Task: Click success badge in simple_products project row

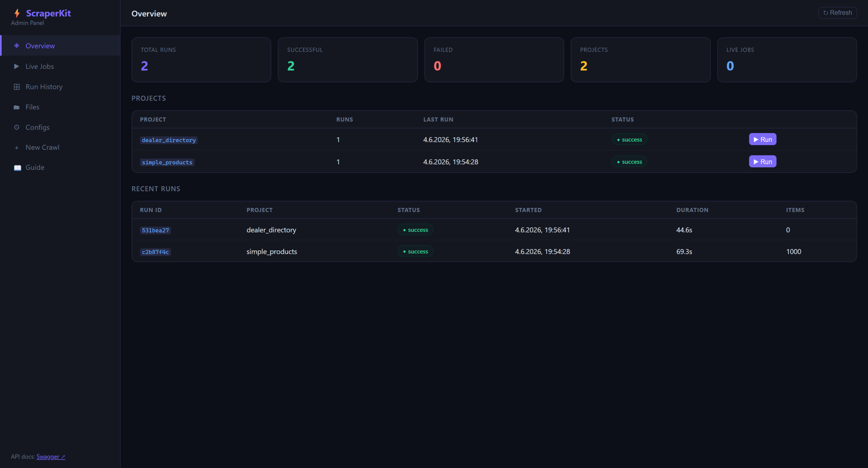Action: pos(629,162)
